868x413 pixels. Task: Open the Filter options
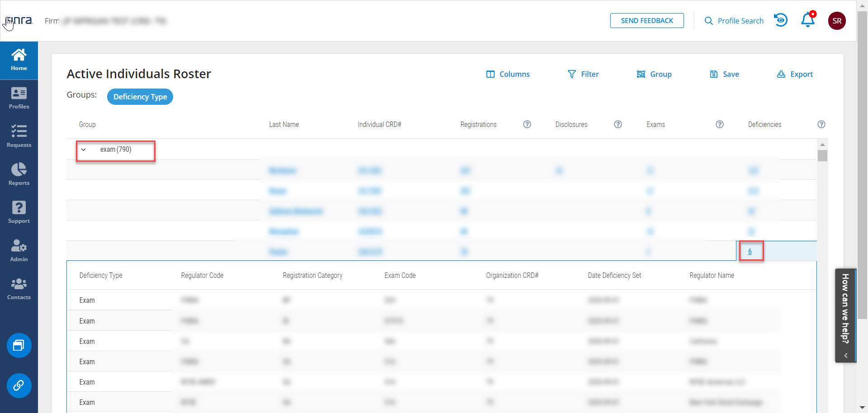click(583, 74)
